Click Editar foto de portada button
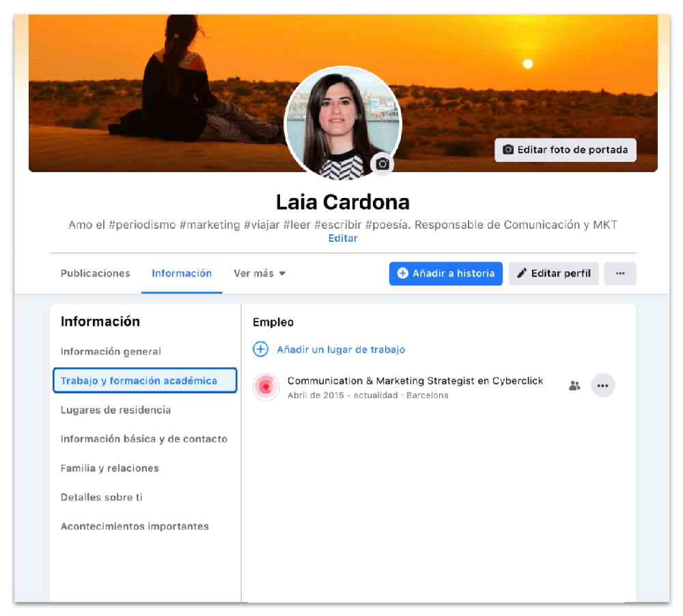This screenshot has height=616, width=683. pyautogui.click(x=565, y=150)
